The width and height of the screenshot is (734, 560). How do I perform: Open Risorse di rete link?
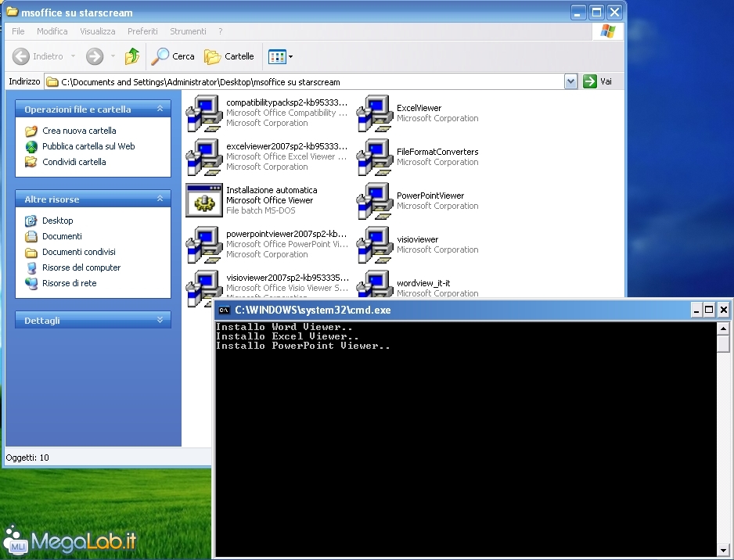point(70,283)
